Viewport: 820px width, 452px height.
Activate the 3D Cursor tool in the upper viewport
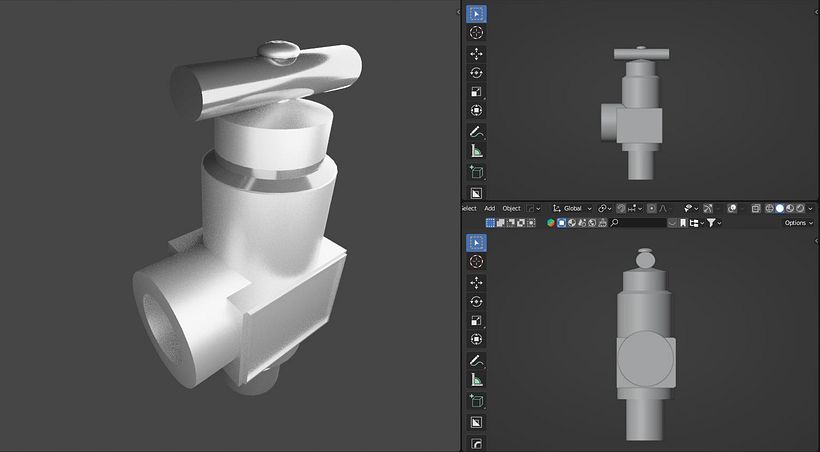[476, 32]
